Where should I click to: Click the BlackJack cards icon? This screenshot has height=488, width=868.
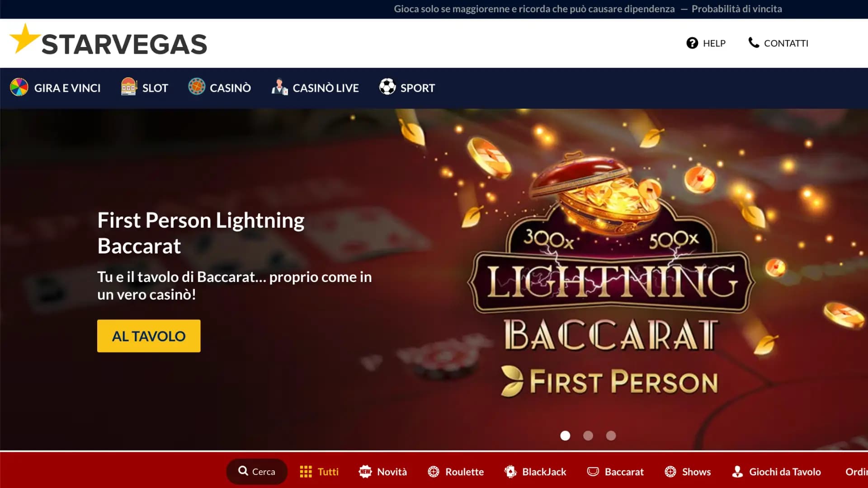pos(510,472)
